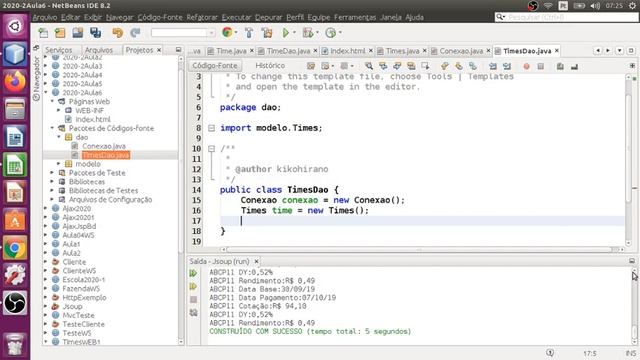Switch to Histórico editor view
This screenshot has height=360, width=640.
coord(270,66)
